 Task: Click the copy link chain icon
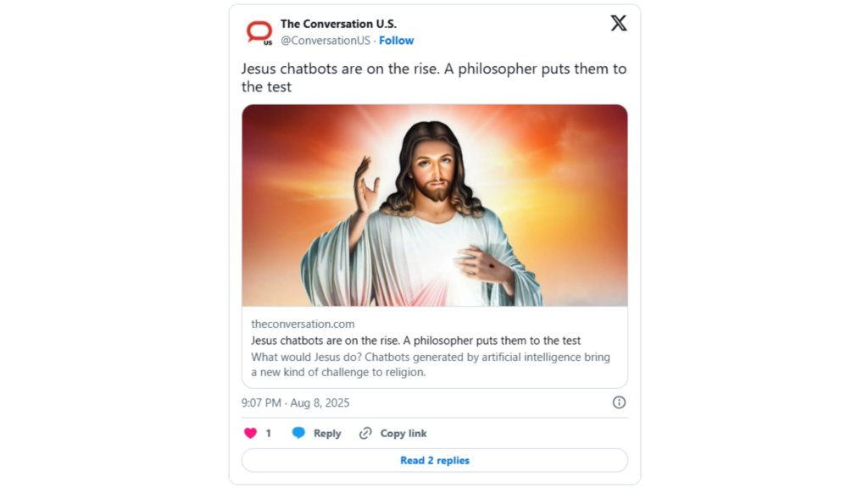pos(365,433)
